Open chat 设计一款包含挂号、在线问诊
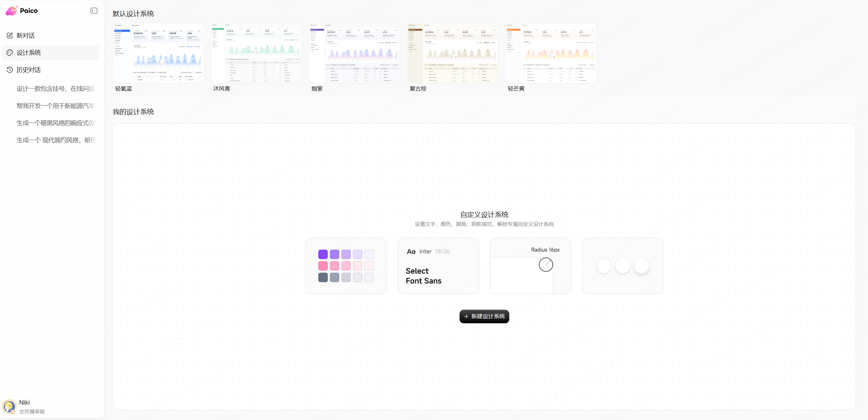The image size is (868, 420). pos(57,89)
